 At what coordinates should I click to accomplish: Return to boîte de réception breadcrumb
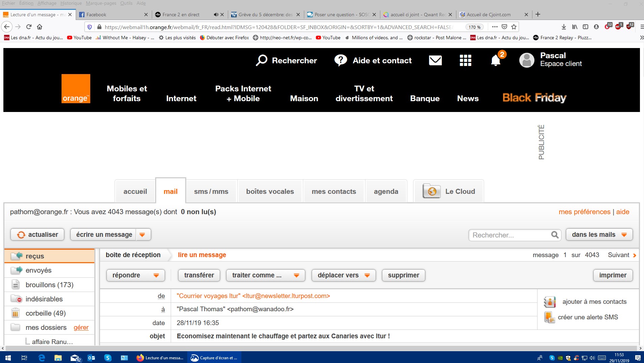(x=133, y=255)
